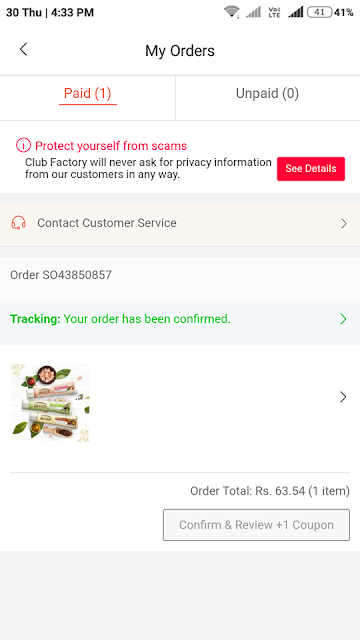The width and height of the screenshot is (360, 640).
Task: Tap the battery indicator icon
Action: 319,12
